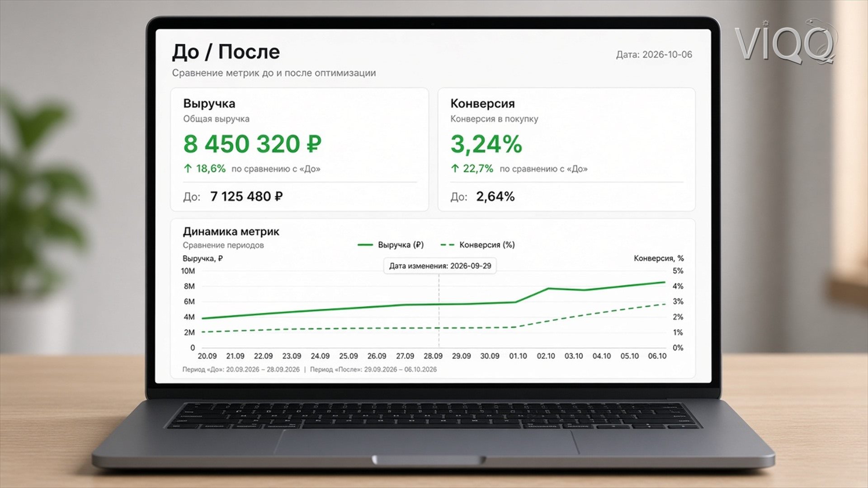Click the «Конверсия, %» right axis title
This screenshot has height=488, width=868.
[659, 258]
